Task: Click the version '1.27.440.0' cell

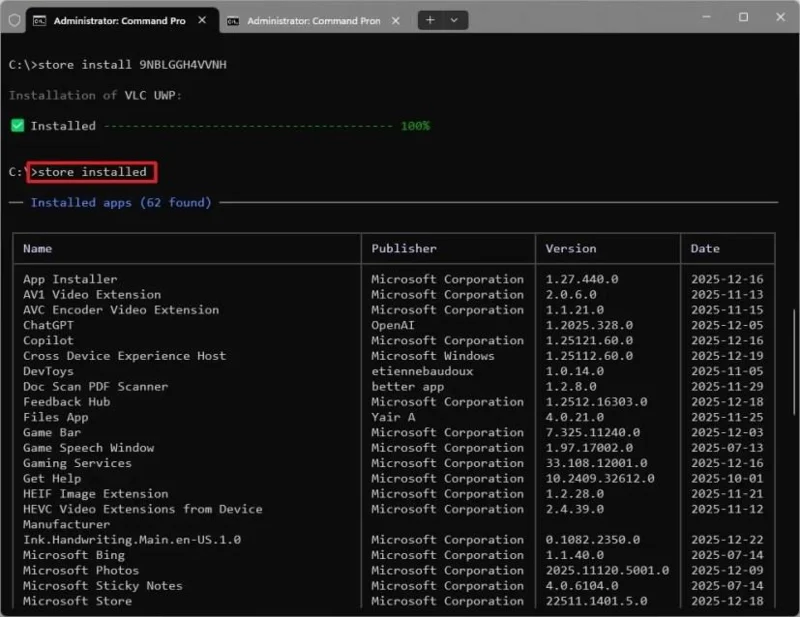Action: (x=582, y=279)
